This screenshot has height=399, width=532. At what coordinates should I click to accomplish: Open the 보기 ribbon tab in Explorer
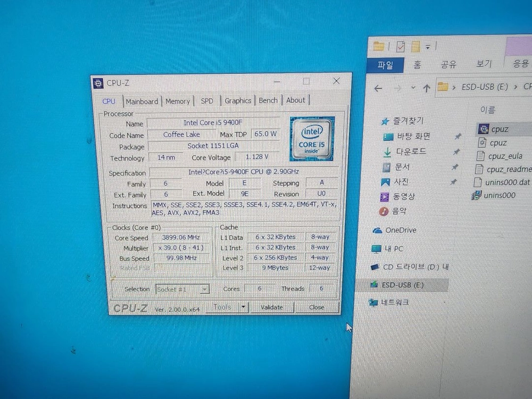[484, 64]
